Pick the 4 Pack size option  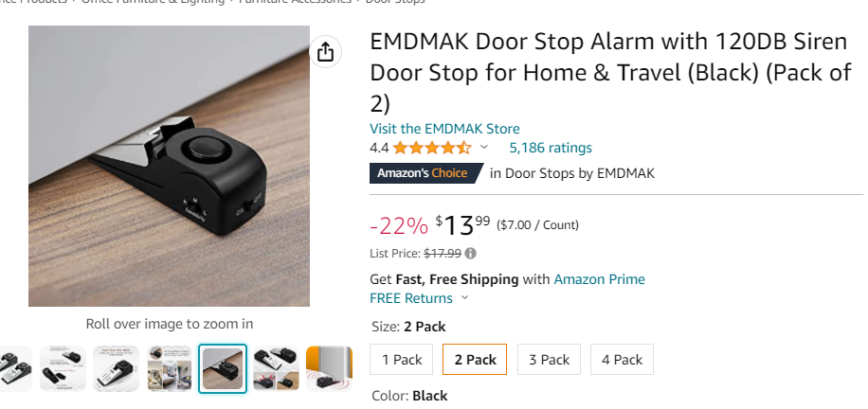point(622,360)
